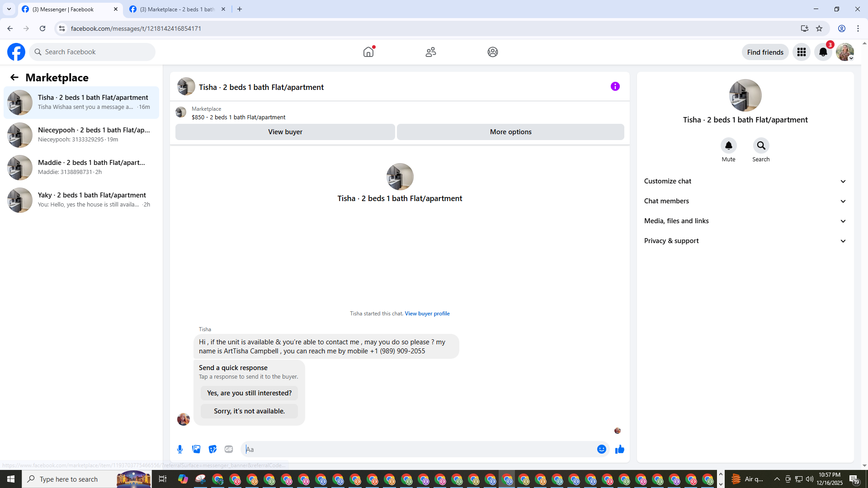Click the View buyer button
Screen dimensions: 868x488
[x=285, y=132]
